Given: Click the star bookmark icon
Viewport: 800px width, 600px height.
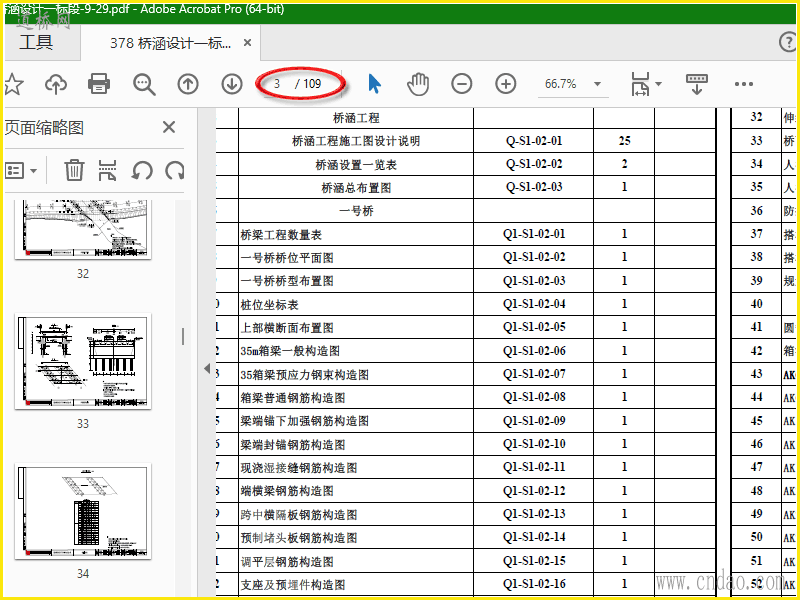Looking at the screenshot, I should click(x=12, y=84).
